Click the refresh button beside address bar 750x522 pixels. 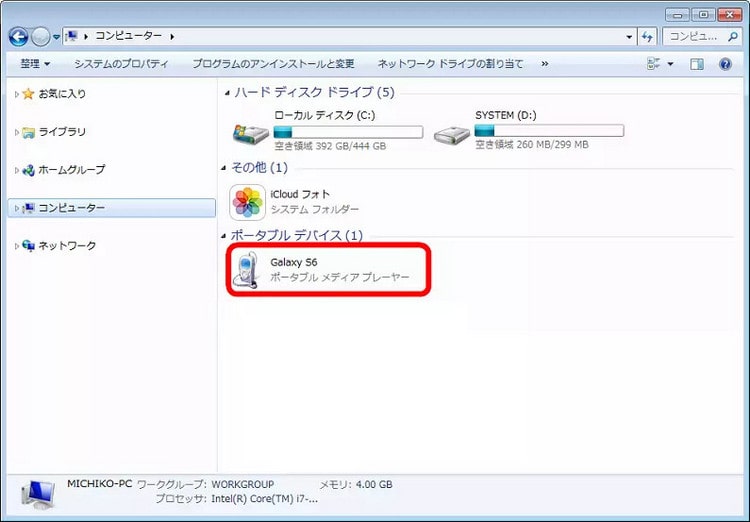(x=647, y=37)
